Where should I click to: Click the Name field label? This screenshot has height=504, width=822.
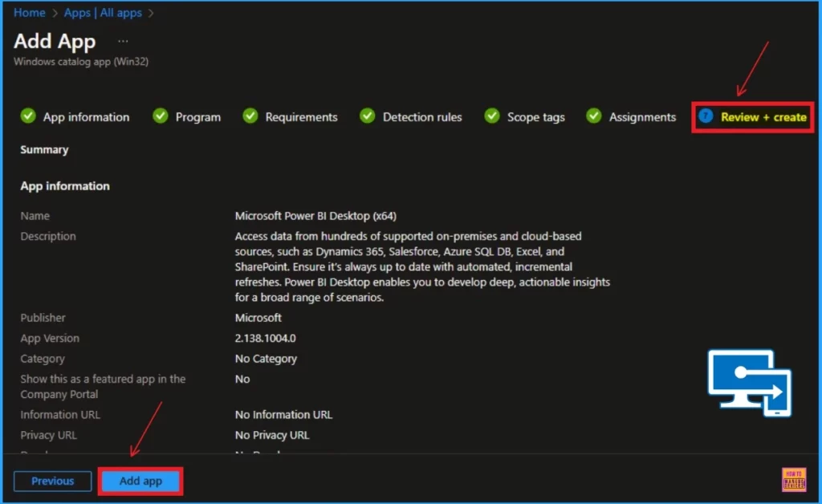[35, 216]
